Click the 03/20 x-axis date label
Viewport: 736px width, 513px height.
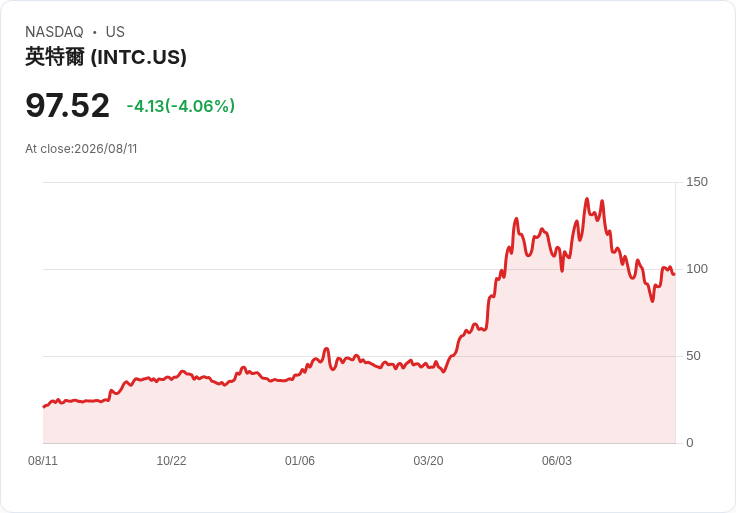pos(428,461)
